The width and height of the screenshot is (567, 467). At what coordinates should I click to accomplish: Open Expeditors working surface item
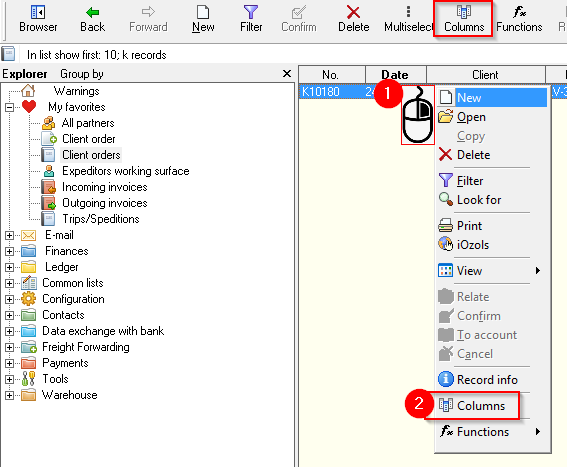coord(125,171)
